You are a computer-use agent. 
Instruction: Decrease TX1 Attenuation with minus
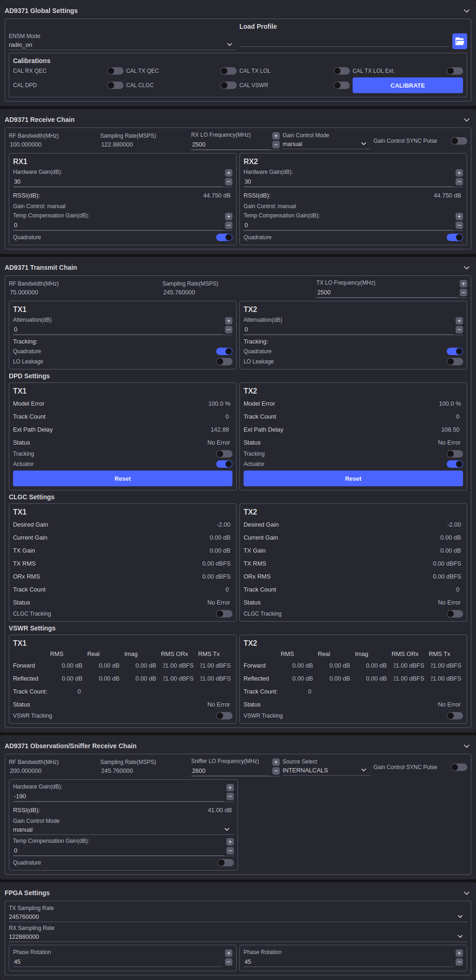click(228, 330)
